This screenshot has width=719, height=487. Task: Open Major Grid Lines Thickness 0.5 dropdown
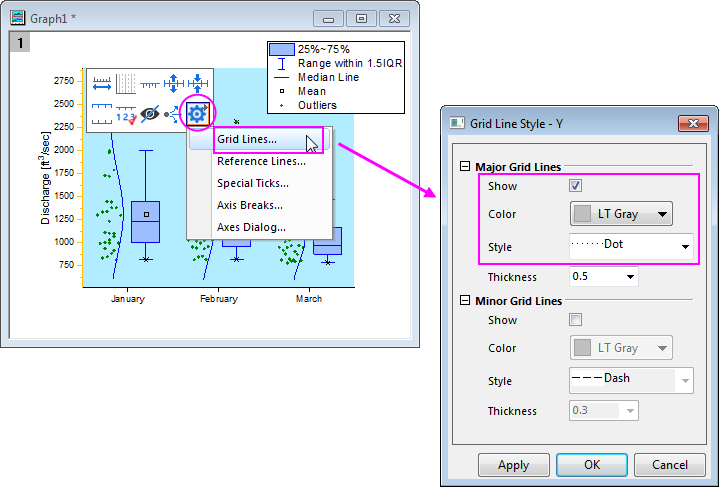(603, 277)
